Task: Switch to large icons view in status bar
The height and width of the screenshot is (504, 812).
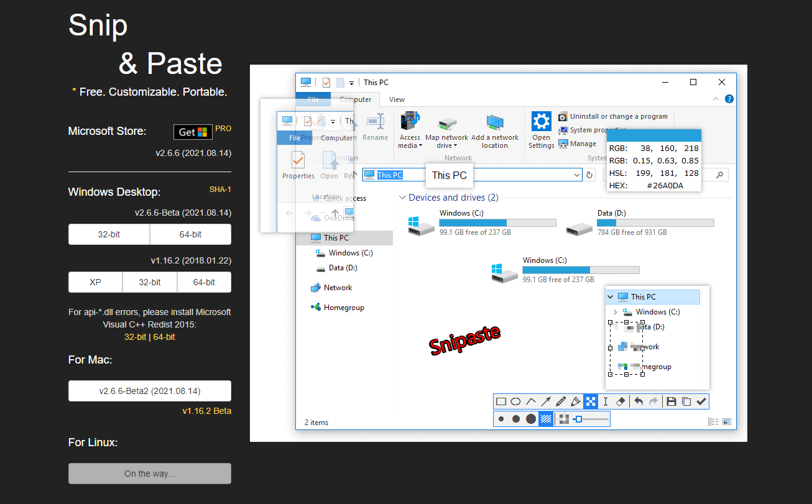Action: coord(726,422)
